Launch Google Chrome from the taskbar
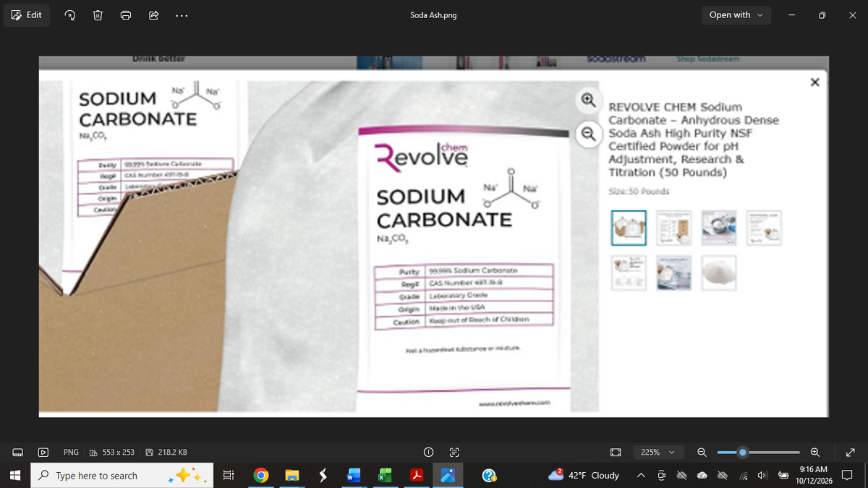This screenshot has height=488, width=868. pos(261,476)
